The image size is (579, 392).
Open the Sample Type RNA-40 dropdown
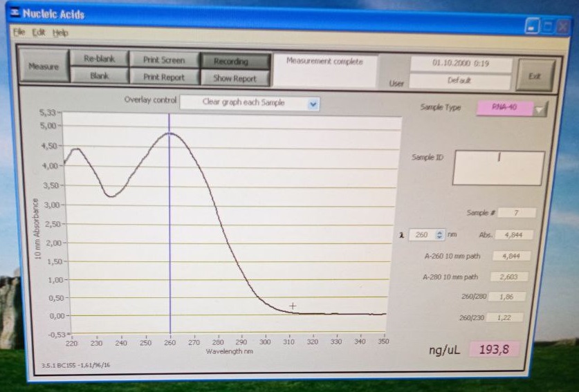coord(540,109)
